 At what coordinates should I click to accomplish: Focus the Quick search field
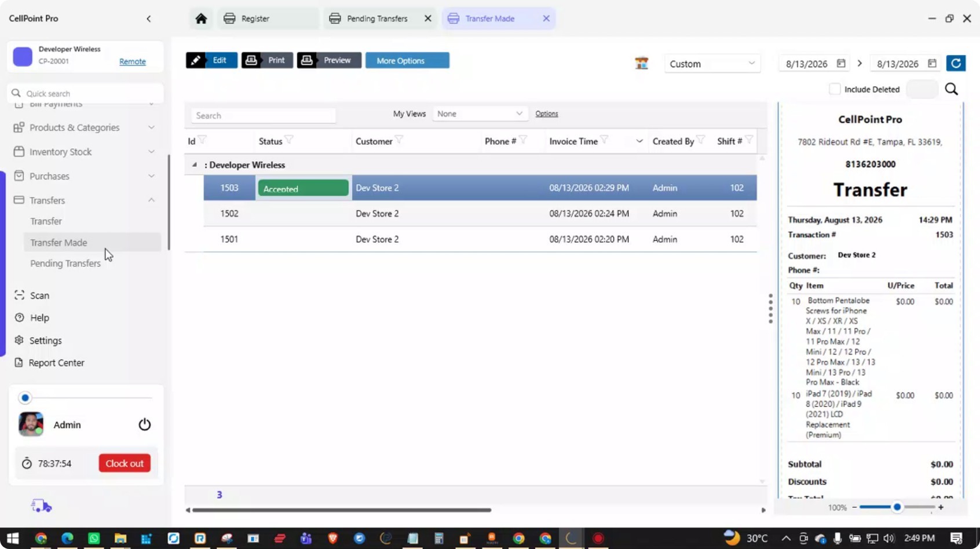[x=85, y=93]
